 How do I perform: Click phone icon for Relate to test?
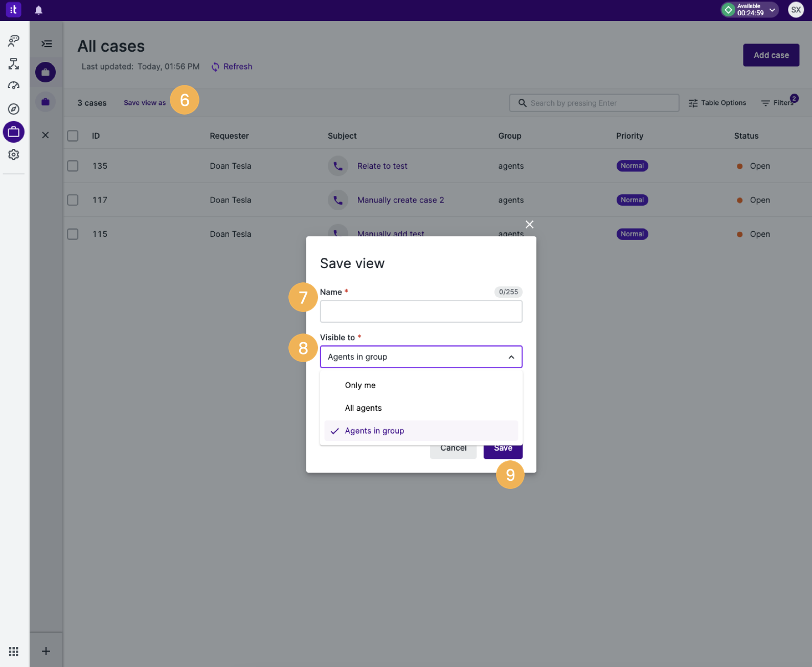[338, 166]
